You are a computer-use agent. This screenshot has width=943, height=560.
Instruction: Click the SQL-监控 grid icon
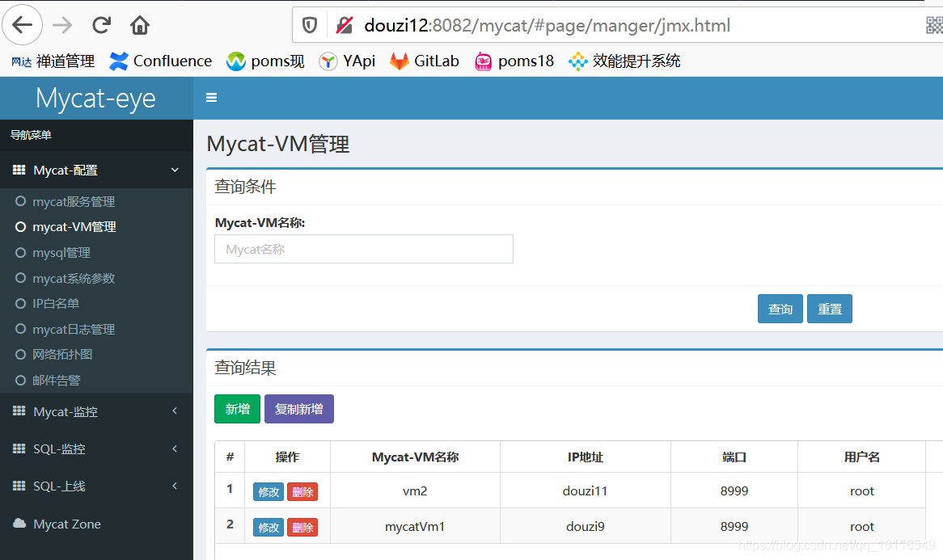[19, 448]
